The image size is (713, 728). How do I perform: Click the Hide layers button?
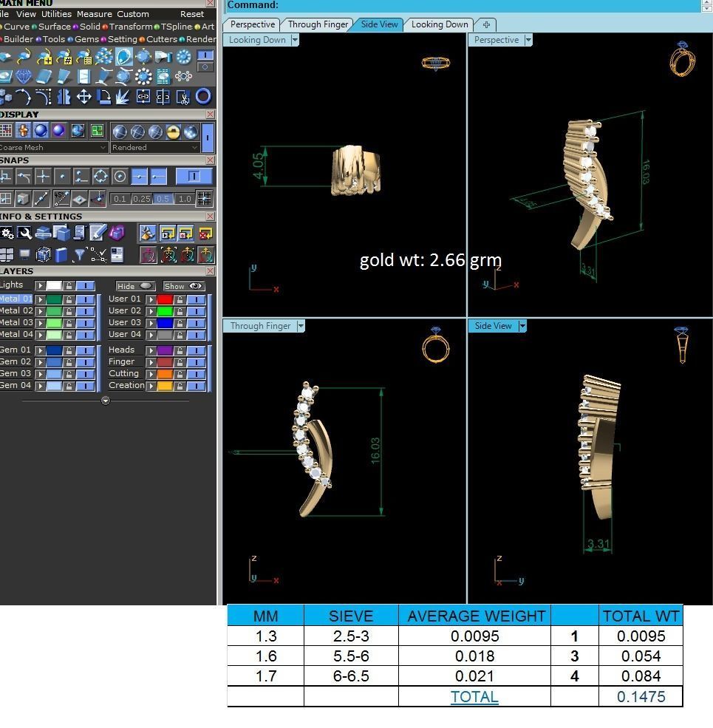click(134, 286)
